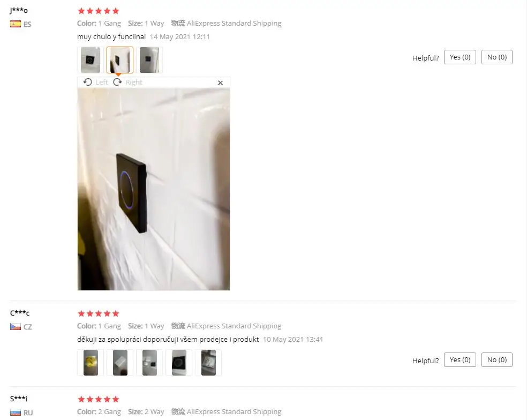Rotate the review photo left
This screenshot has height=420, width=527.
(96, 82)
